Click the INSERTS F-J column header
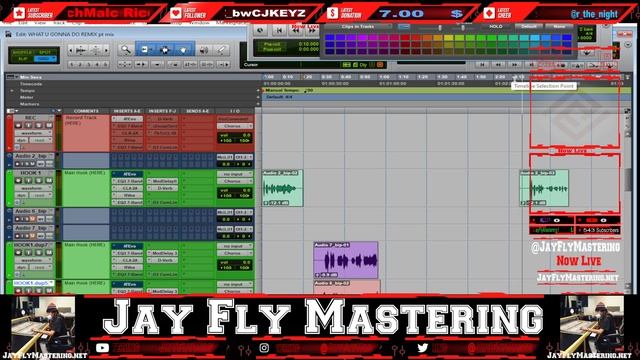 [162, 111]
